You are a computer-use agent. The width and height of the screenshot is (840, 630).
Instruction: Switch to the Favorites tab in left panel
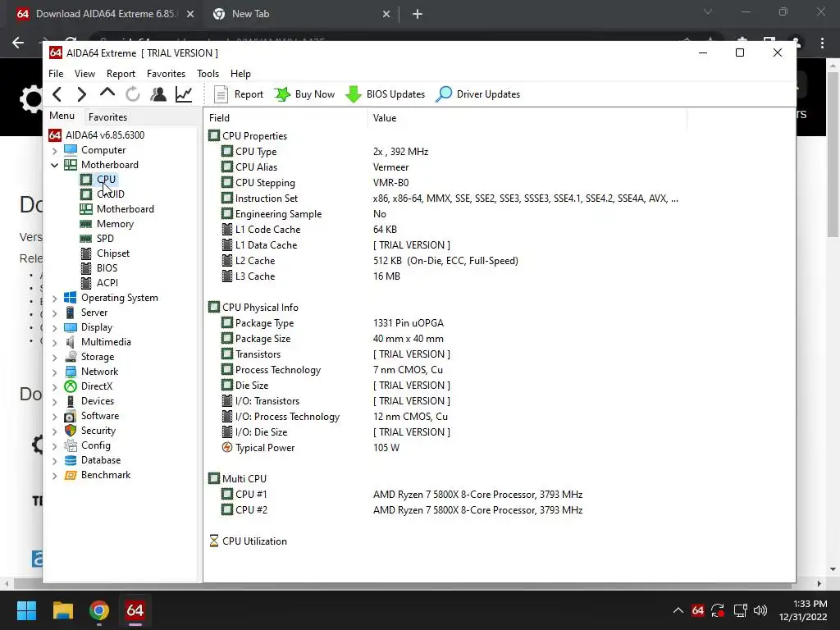coord(107,116)
